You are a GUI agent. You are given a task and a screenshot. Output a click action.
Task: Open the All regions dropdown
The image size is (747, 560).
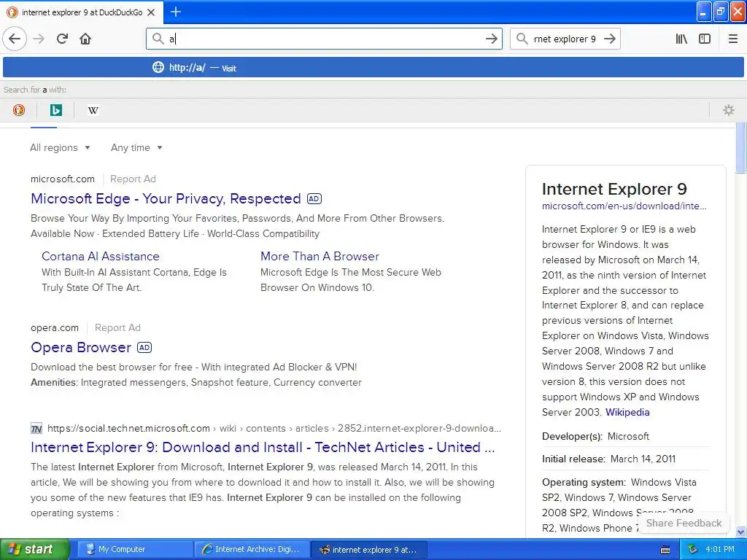(x=60, y=147)
